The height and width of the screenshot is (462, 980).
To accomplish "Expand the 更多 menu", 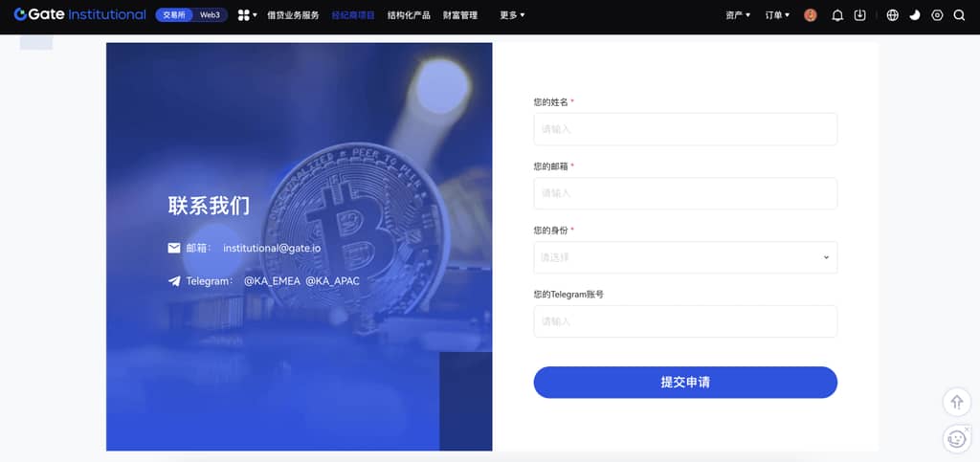I will click(x=512, y=15).
